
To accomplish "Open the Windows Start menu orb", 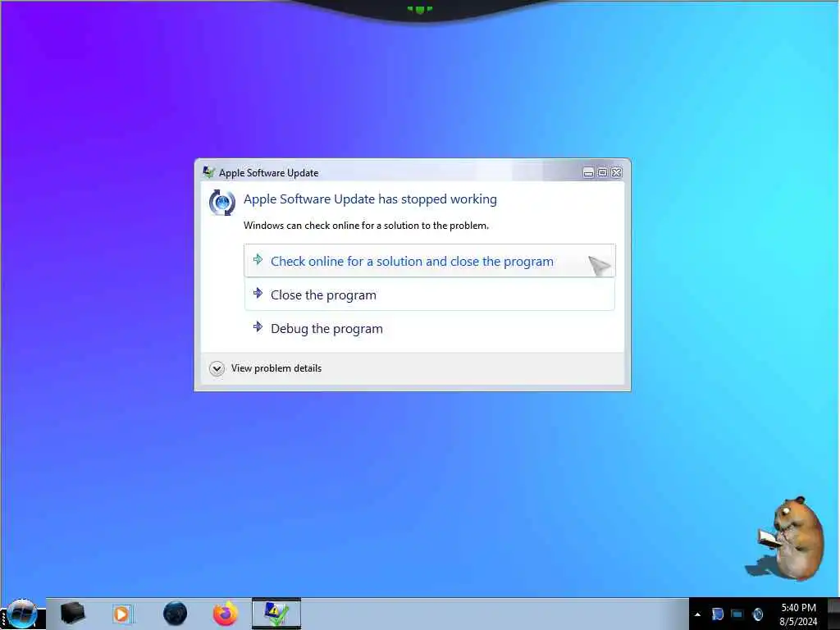I will click(x=21, y=614).
